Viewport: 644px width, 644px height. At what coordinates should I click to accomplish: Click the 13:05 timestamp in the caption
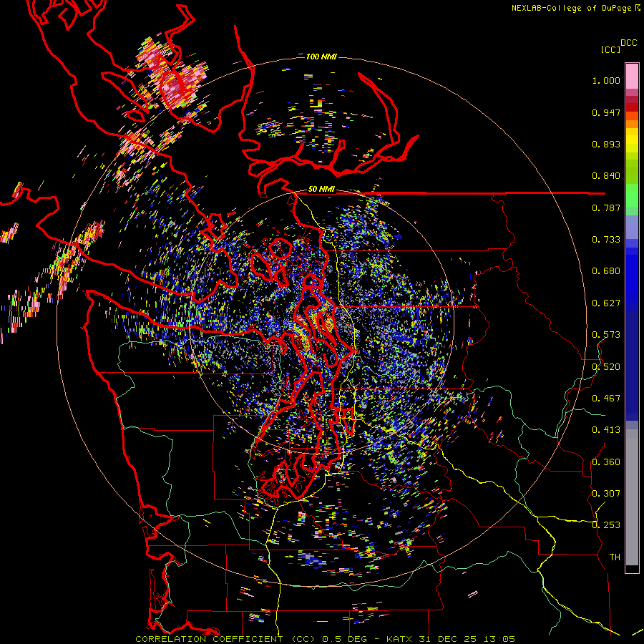click(x=499, y=639)
